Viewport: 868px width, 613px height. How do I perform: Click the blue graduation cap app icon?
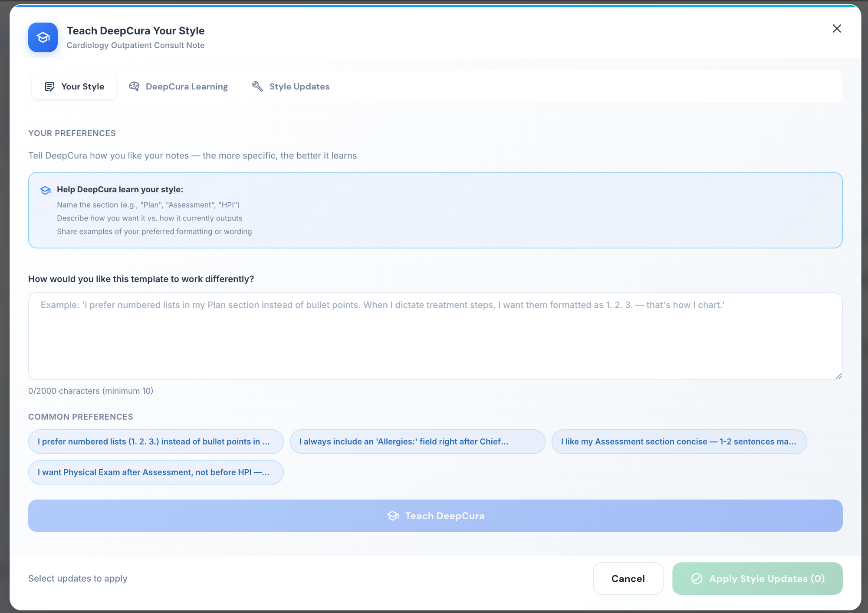coord(43,37)
